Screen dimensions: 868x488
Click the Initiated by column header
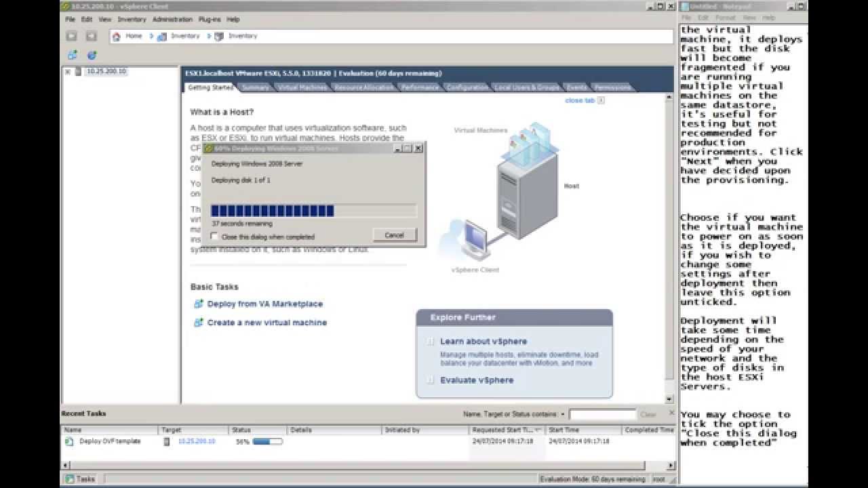click(425, 430)
